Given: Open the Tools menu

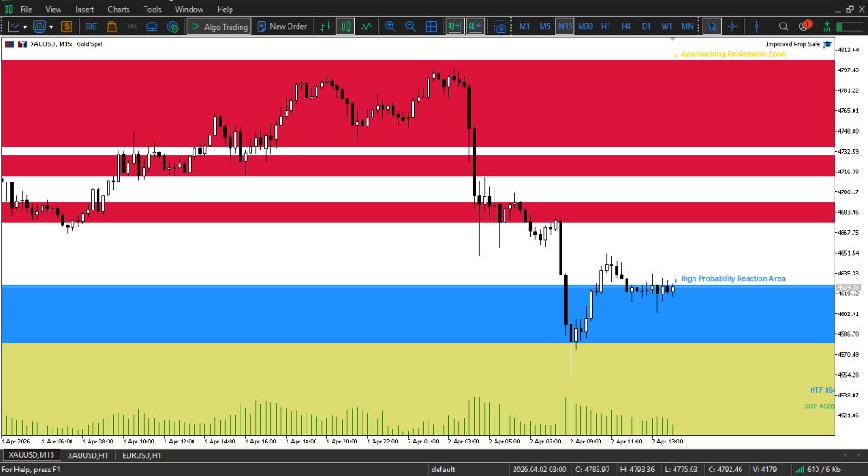Looking at the screenshot, I should [152, 9].
